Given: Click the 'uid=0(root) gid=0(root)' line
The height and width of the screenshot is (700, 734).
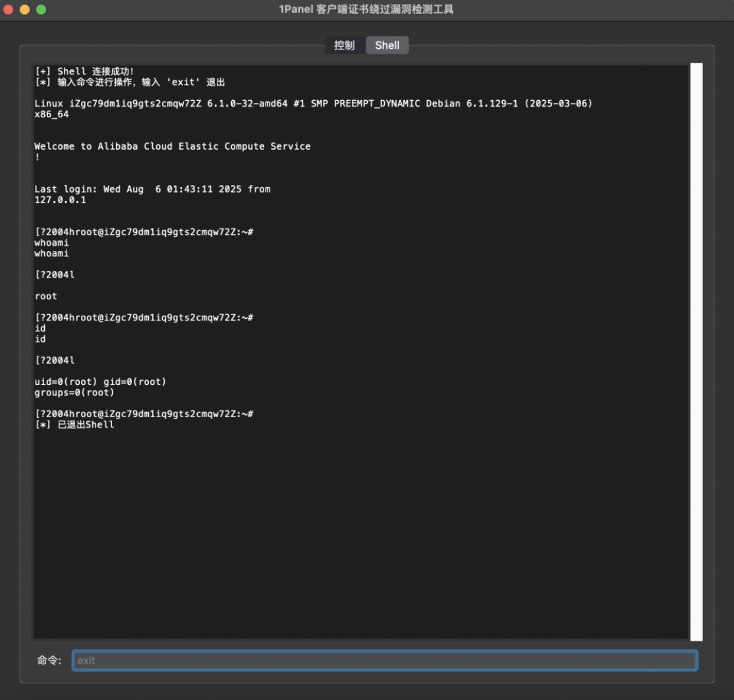Looking at the screenshot, I should click(100, 382).
